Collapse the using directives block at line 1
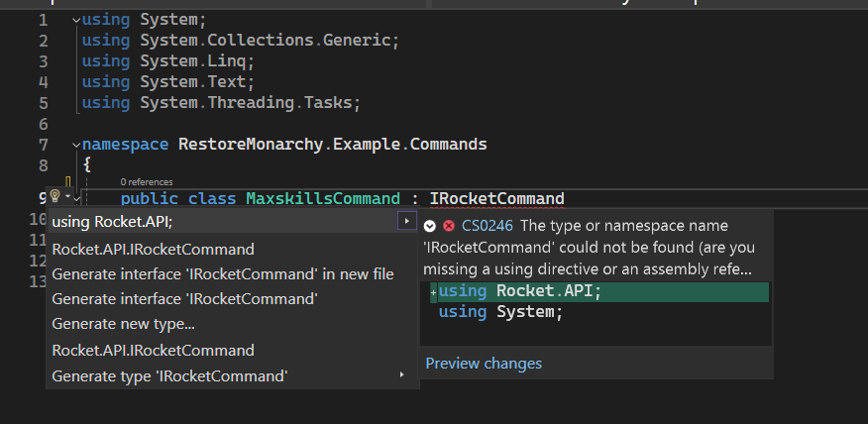 76,20
